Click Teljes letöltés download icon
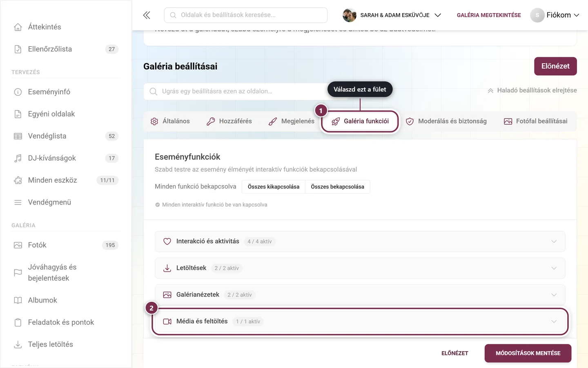588x368 pixels. tap(18, 345)
